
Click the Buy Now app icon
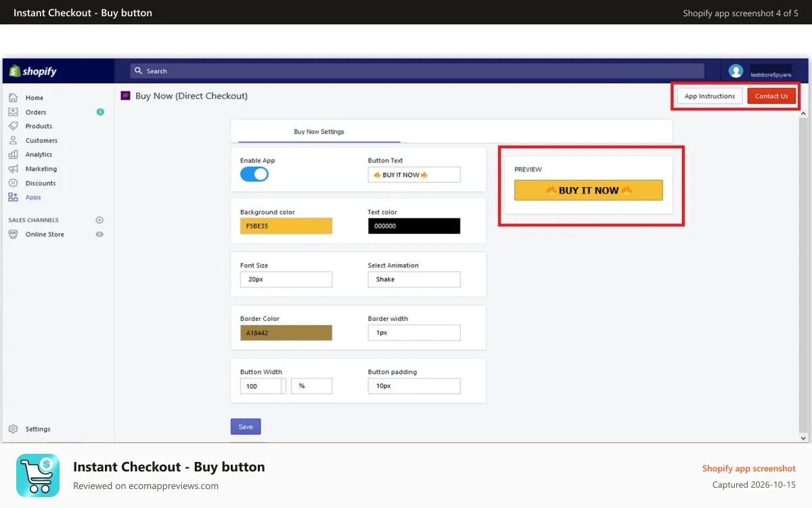click(x=125, y=96)
